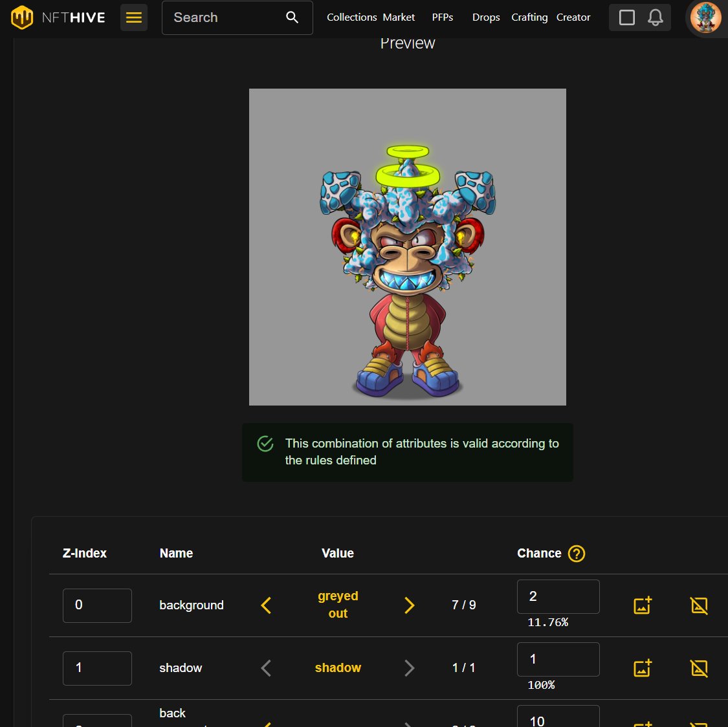Edit background Z-Index field
728x727 pixels.
coord(97,605)
